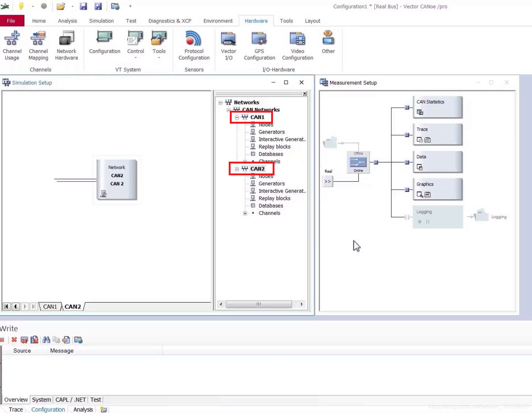Switch to the Analysis desktop tab
The height and width of the screenshot is (413, 532).
pyautogui.click(x=83, y=409)
